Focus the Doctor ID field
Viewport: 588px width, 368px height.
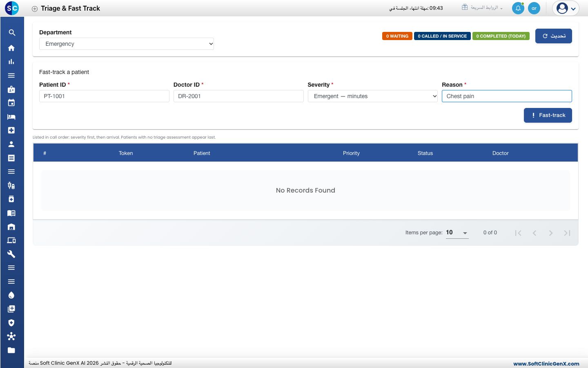point(238,96)
